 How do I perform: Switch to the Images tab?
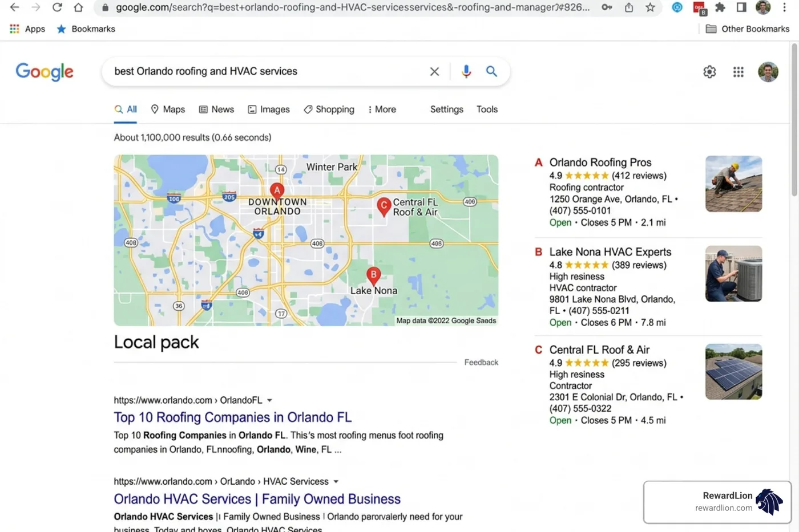click(269, 109)
